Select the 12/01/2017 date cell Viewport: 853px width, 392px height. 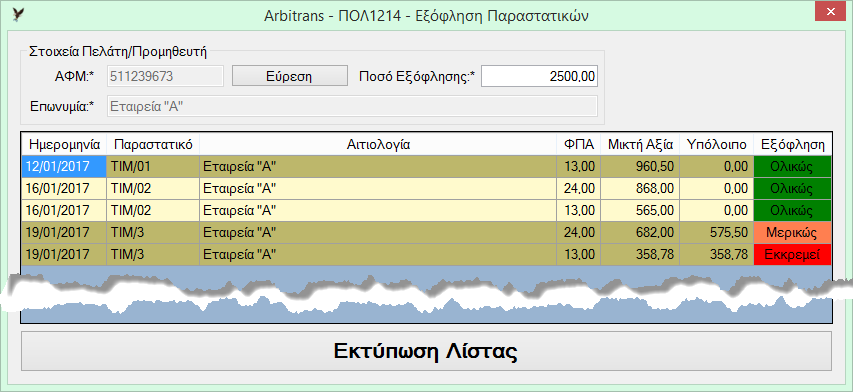pos(64,166)
